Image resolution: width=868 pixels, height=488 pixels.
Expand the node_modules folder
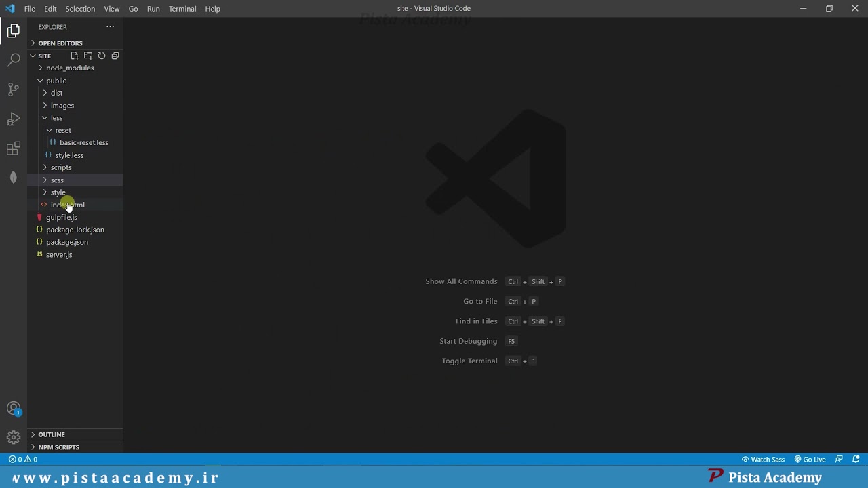click(x=75, y=68)
